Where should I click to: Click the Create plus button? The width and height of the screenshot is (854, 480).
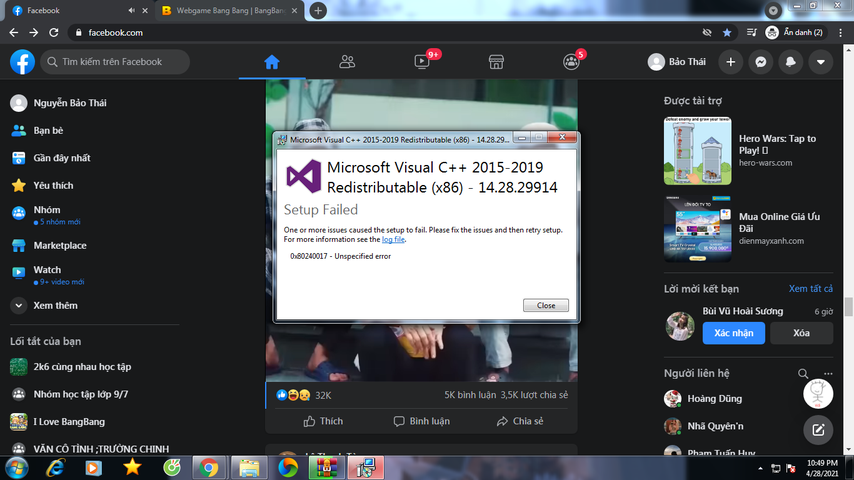coord(730,62)
